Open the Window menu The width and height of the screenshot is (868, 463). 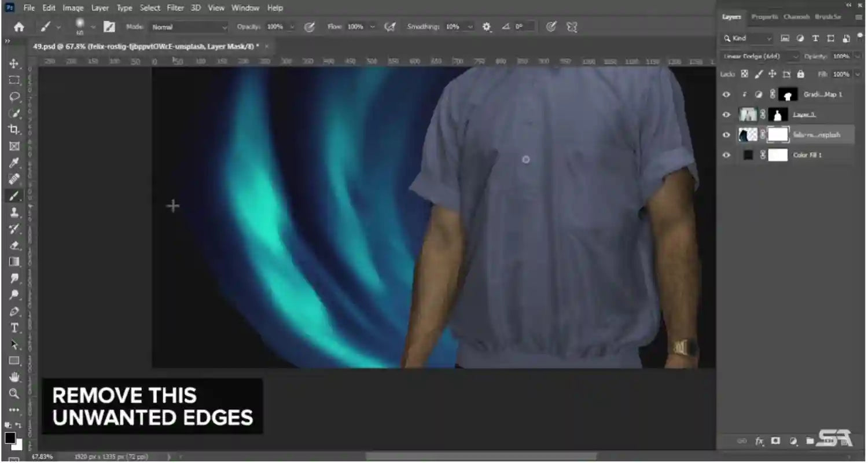tap(245, 8)
